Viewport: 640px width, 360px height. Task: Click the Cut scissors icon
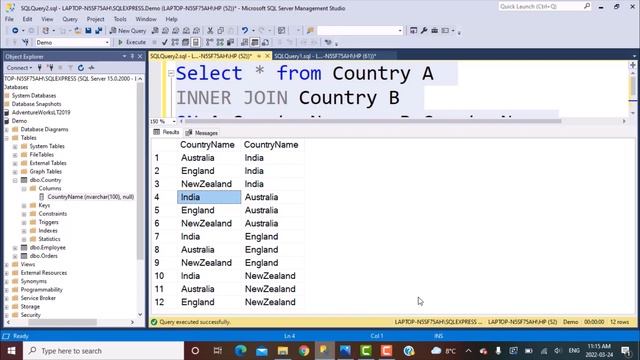click(x=210, y=31)
